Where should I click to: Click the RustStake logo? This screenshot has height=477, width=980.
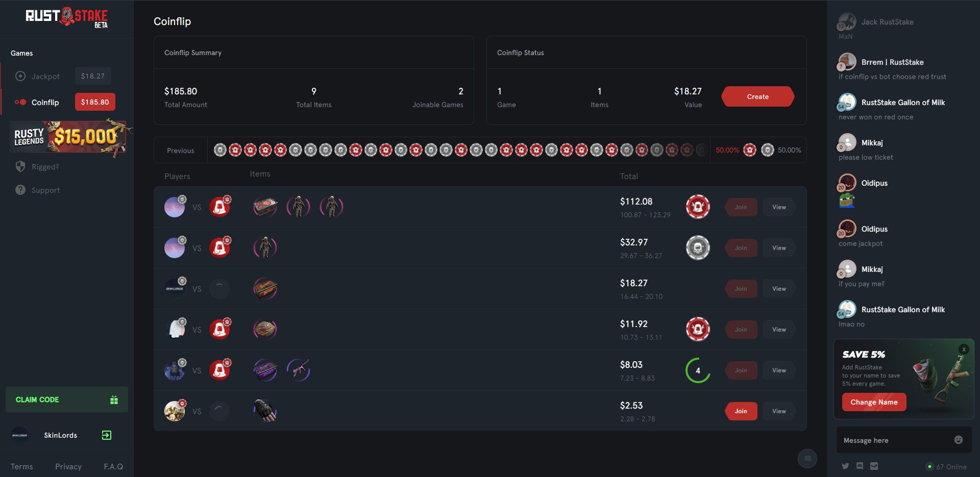coord(66,18)
